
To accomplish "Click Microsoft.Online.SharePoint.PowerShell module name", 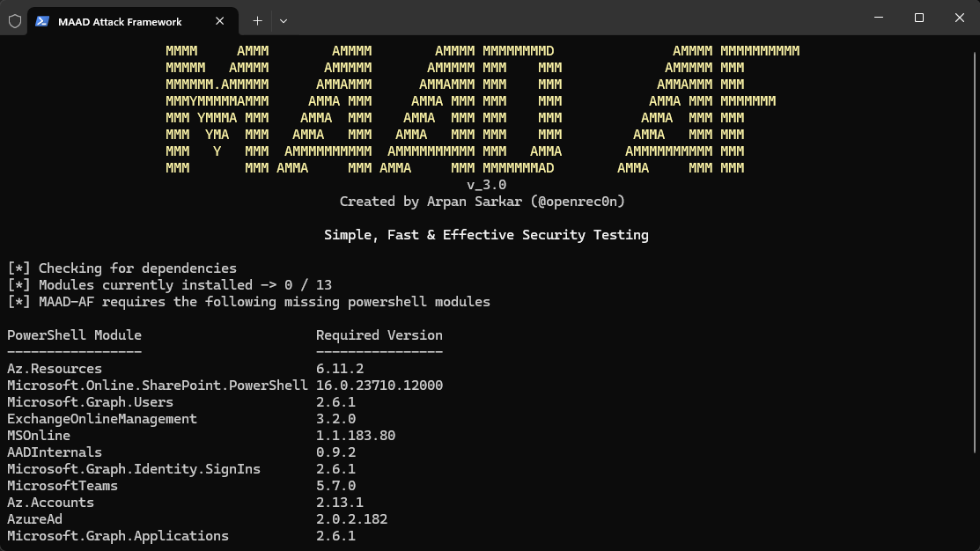I will (158, 386).
